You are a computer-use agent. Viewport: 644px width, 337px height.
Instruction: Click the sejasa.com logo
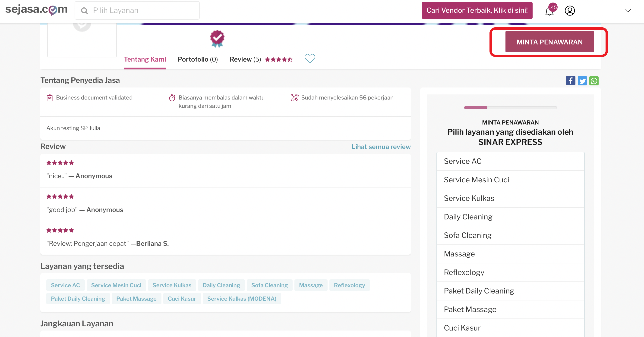pos(37,9)
